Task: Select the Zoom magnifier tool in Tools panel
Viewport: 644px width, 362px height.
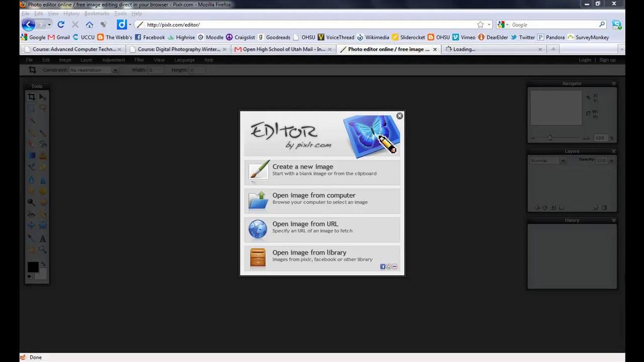Action: click(43, 250)
